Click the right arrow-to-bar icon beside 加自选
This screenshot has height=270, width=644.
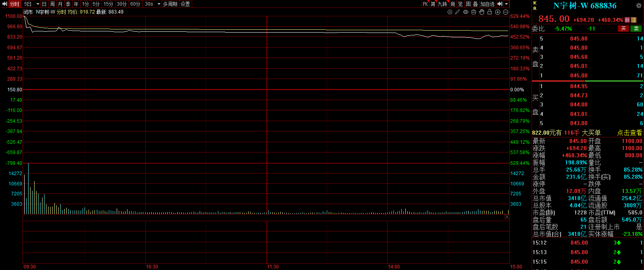coord(500,4)
